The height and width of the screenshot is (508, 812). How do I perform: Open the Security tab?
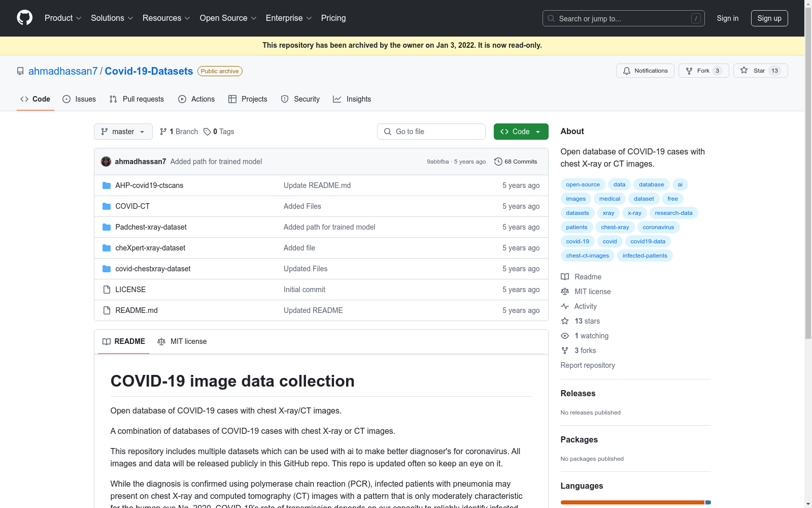click(300, 99)
